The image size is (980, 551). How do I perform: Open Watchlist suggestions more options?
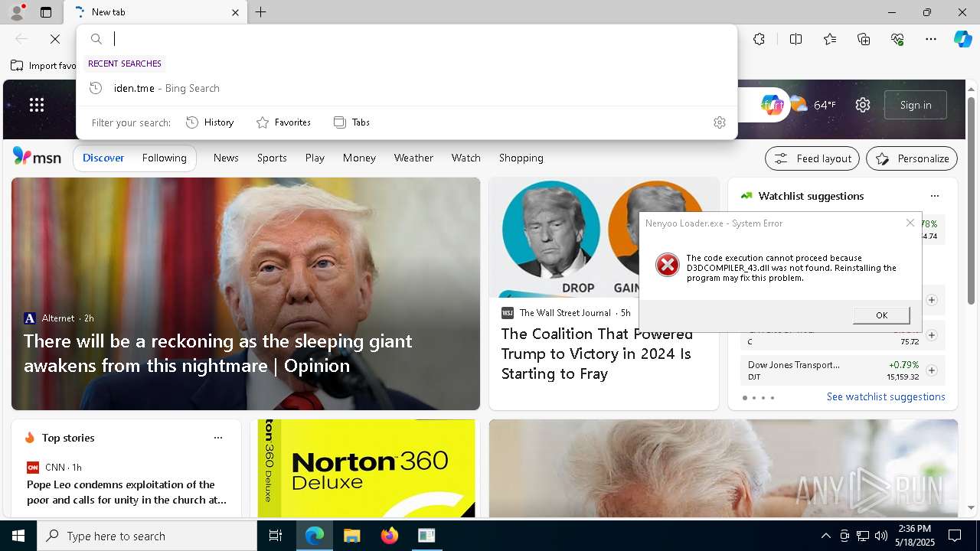click(934, 196)
